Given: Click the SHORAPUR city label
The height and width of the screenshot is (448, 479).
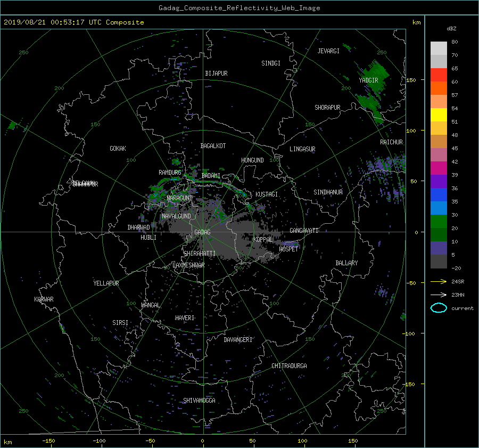Looking at the screenshot, I should 327,108.
